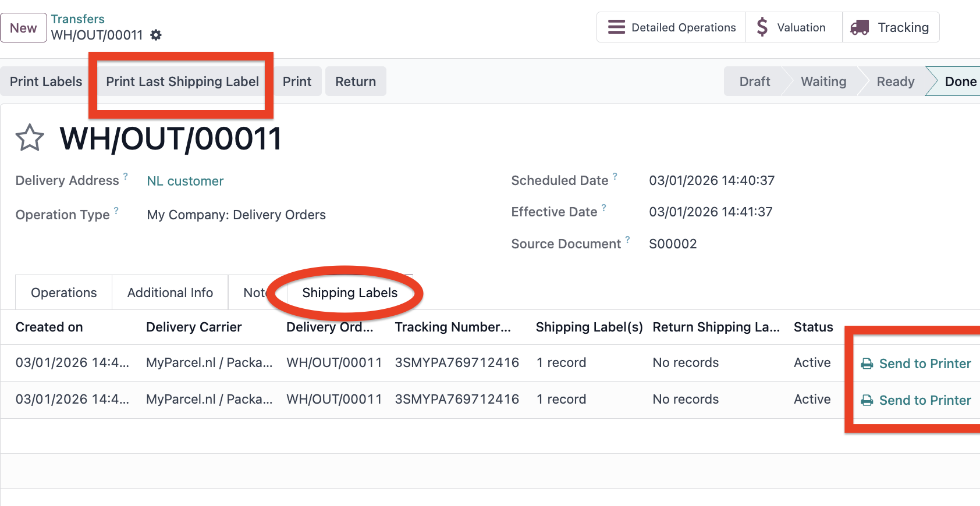The width and height of the screenshot is (980, 506).
Task: Open the Operations tab
Action: coord(64,293)
